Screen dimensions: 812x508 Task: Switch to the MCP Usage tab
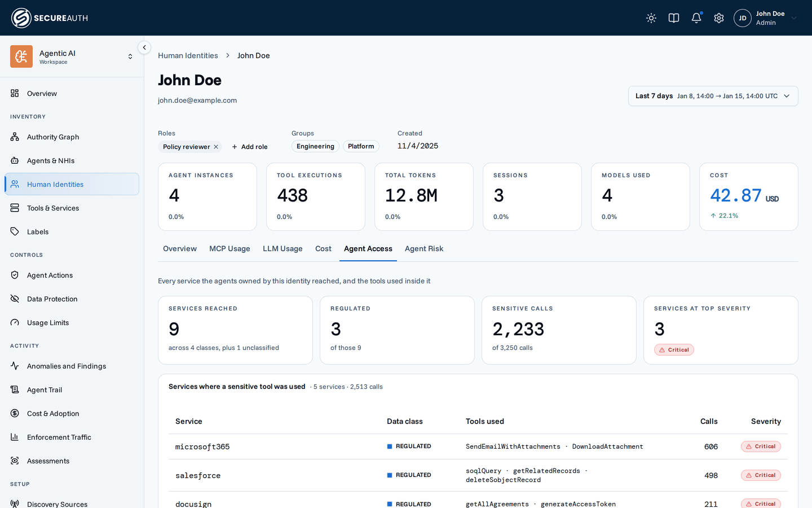point(230,249)
